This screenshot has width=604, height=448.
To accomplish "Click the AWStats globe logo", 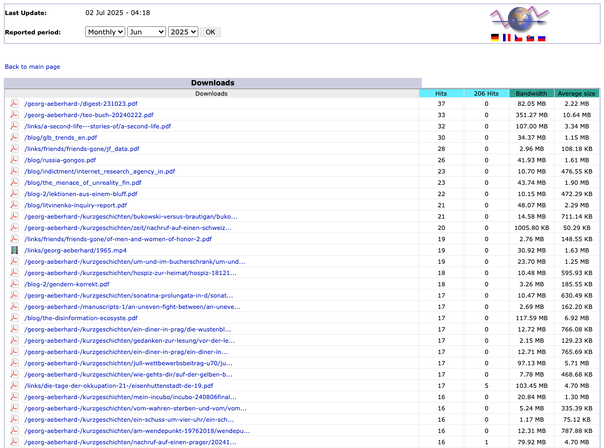I will coord(519,19).
